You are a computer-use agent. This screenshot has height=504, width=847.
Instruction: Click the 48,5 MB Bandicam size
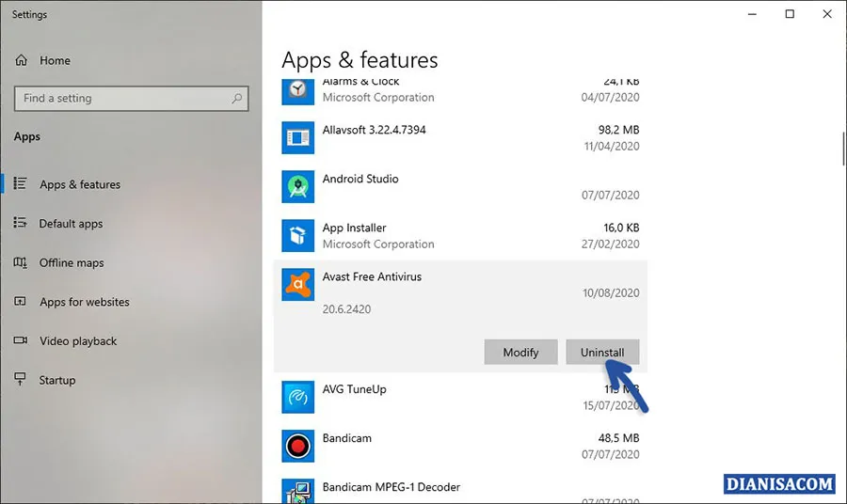tap(618, 438)
